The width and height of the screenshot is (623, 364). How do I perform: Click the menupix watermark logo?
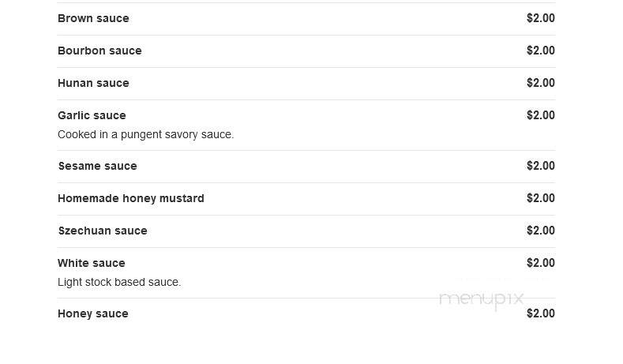pyautogui.click(x=482, y=298)
